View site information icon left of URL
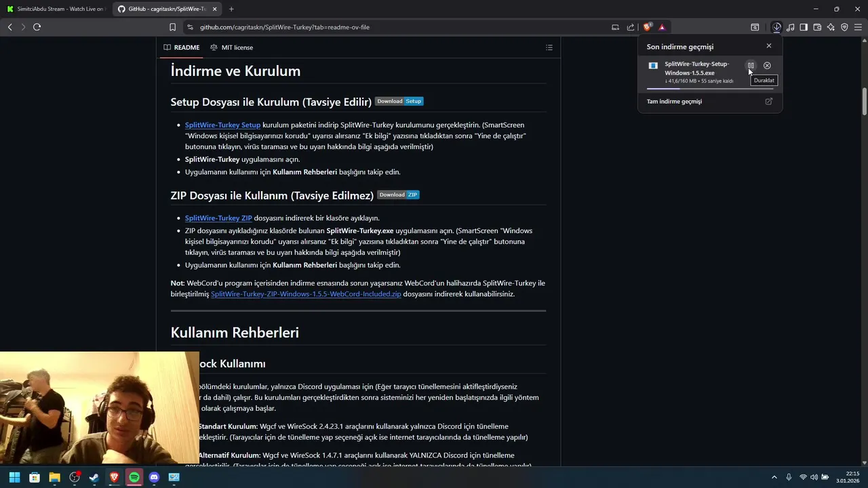Viewport: 868px width, 488px height. [x=191, y=27]
